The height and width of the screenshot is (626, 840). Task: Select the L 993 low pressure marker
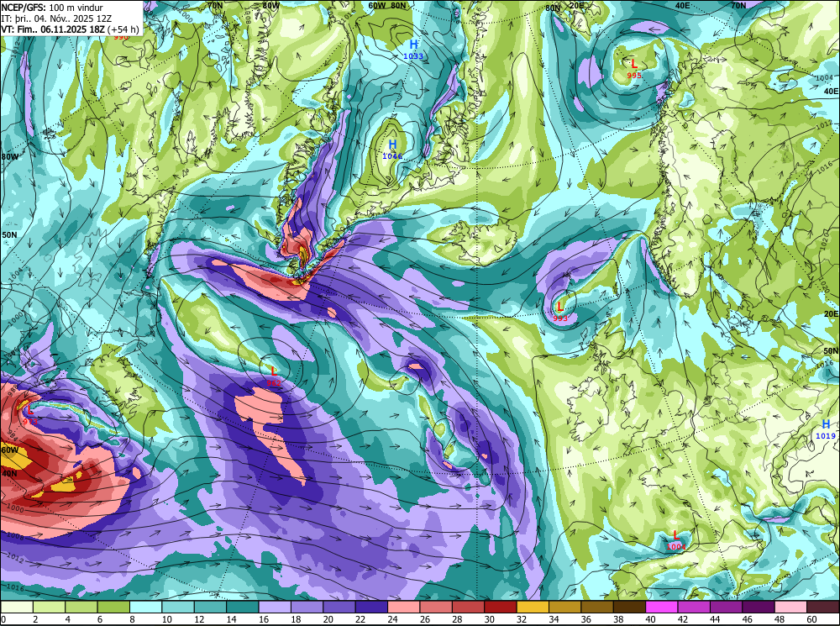pyautogui.click(x=559, y=312)
